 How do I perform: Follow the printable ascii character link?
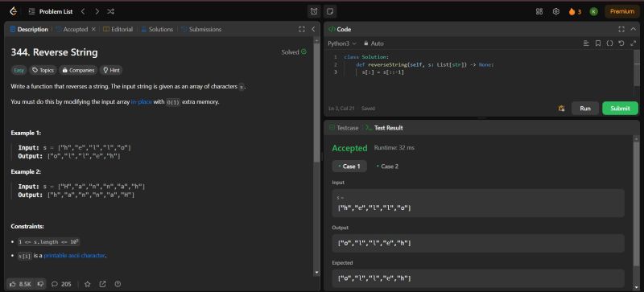pos(74,256)
